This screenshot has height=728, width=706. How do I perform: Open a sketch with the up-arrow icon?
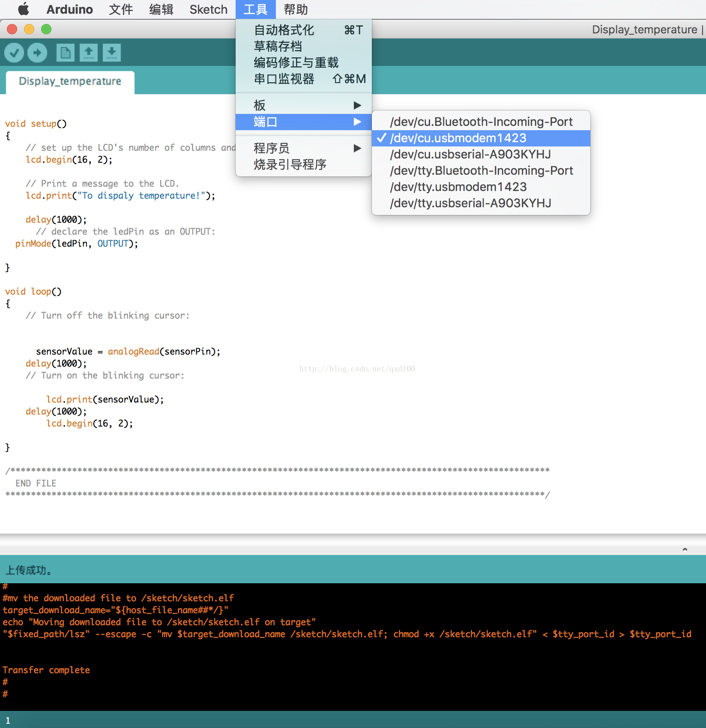pyautogui.click(x=89, y=53)
